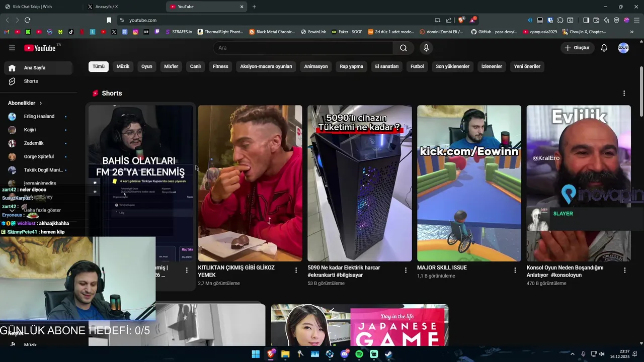Start voice search with microphone icon

(426, 48)
